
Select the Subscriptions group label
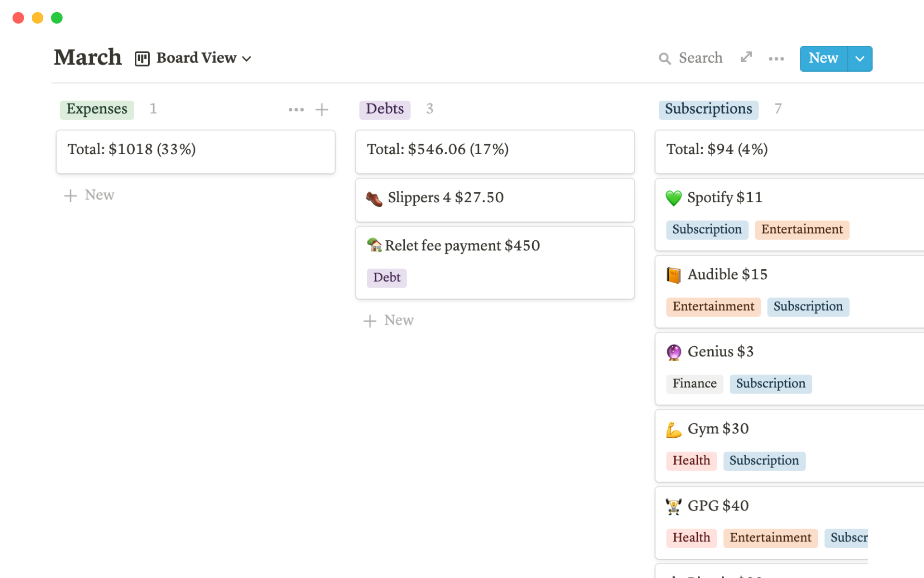click(x=708, y=109)
